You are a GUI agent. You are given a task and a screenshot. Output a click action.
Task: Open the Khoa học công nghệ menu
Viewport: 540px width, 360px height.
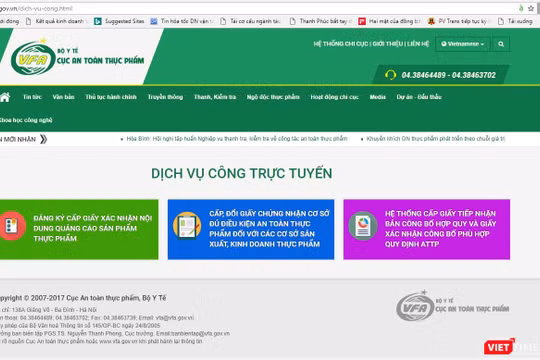[26, 120]
